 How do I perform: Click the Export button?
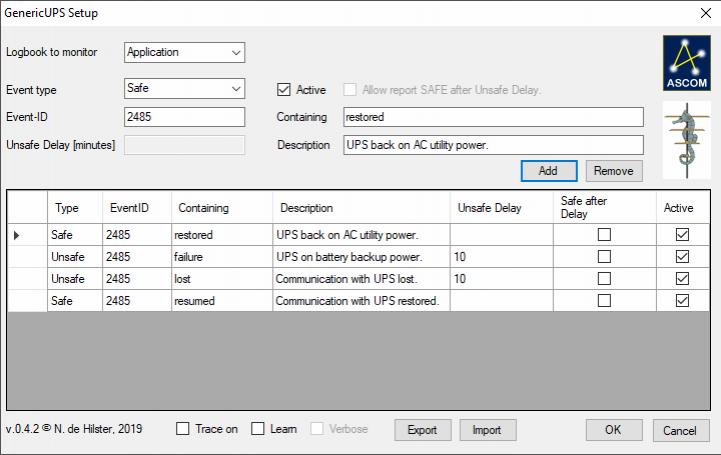422,430
